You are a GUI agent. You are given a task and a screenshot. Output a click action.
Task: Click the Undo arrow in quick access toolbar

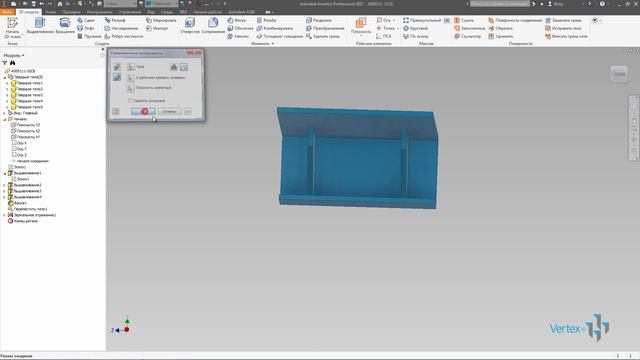pyautogui.click(x=41, y=4)
